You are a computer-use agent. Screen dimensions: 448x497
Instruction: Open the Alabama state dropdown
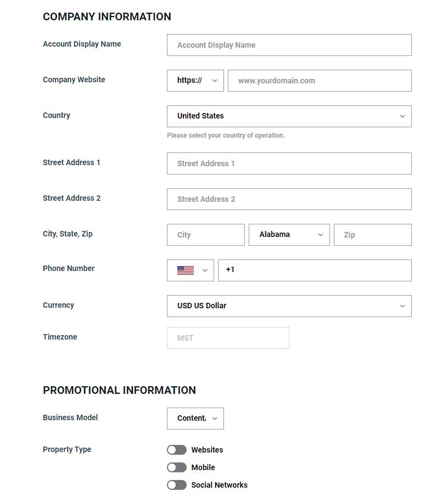tap(289, 235)
